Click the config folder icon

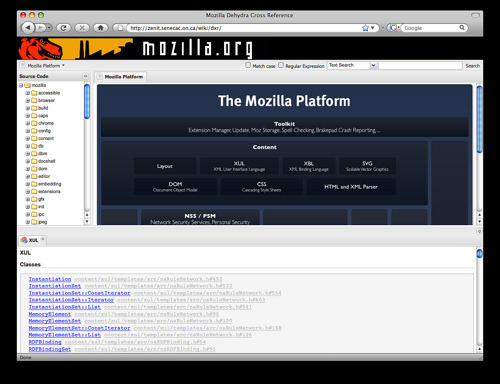point(34,131)
